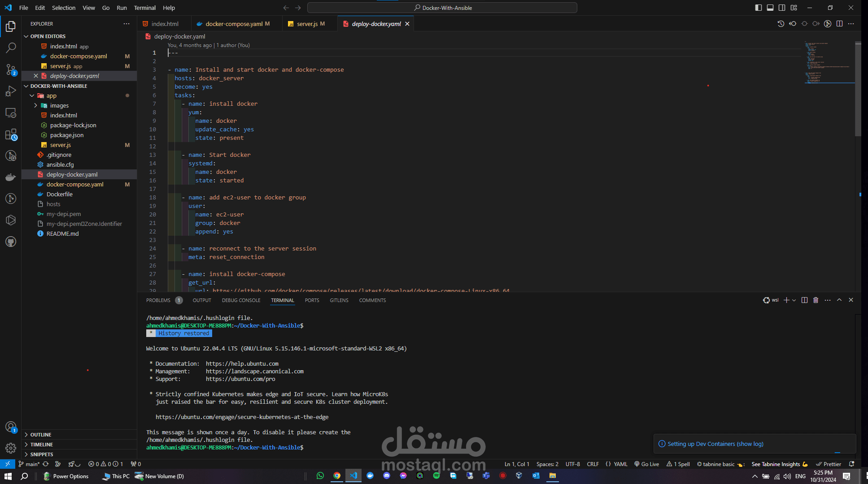Toggle the secondary side bar
The image size is (868, 484).
click(x=782, y=8)
